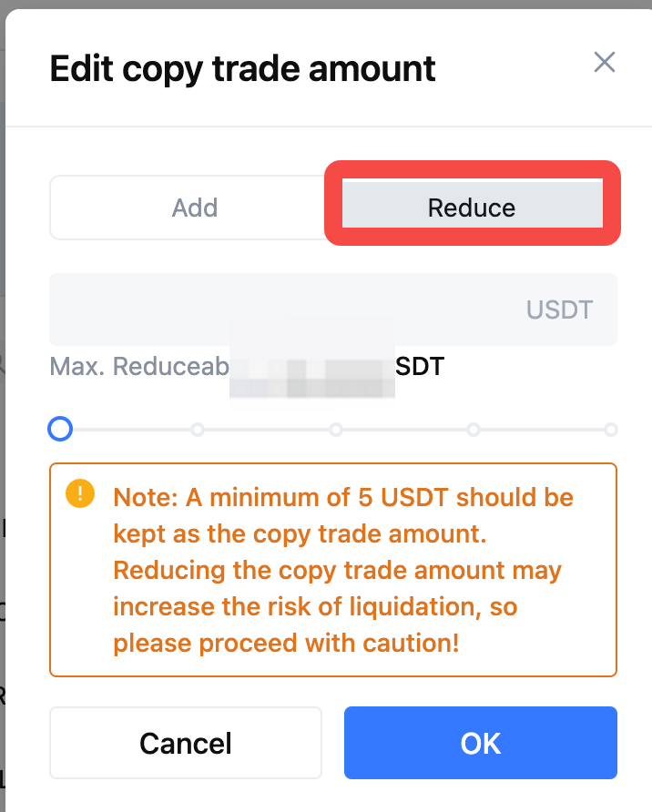Set slider to the fourth (75%) mark
Screen dimensions: 652x812
474,430
